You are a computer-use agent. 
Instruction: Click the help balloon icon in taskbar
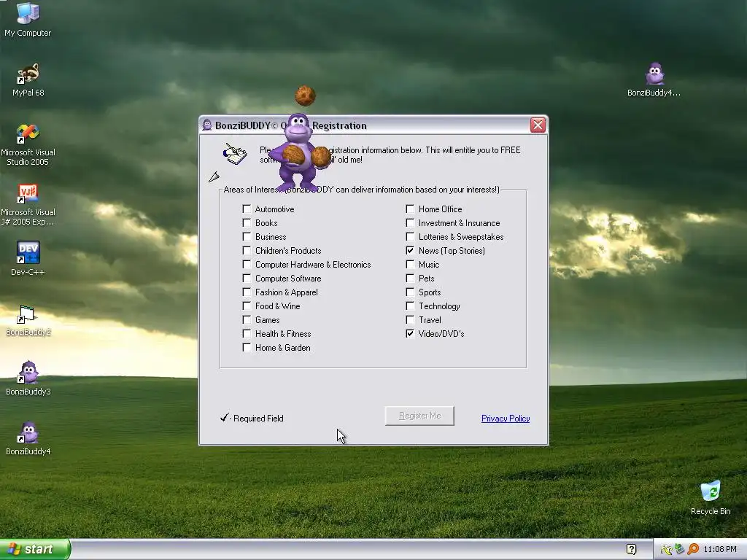pyautogui.click(x=631, y=550)
